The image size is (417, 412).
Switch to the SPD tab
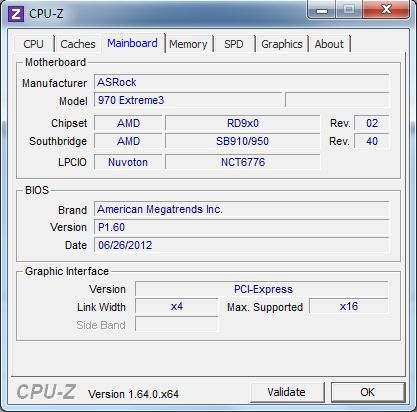click(234, 44)
